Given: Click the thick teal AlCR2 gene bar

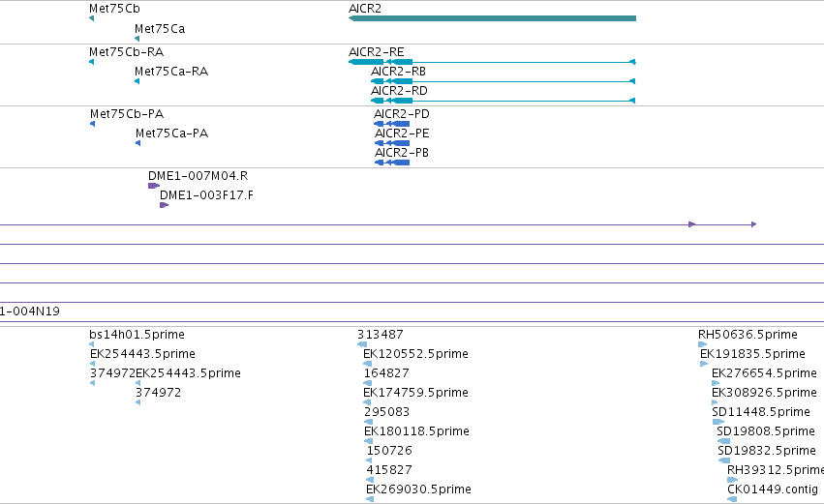Looking at the screenshot, I should click(493, 18).
